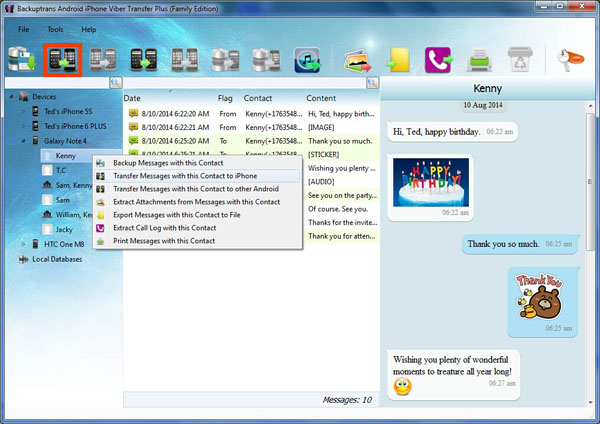Choose Extract Attachments from Messages with this Contact
The height and width of the screenshot is (424, 600).
[197, 202]
